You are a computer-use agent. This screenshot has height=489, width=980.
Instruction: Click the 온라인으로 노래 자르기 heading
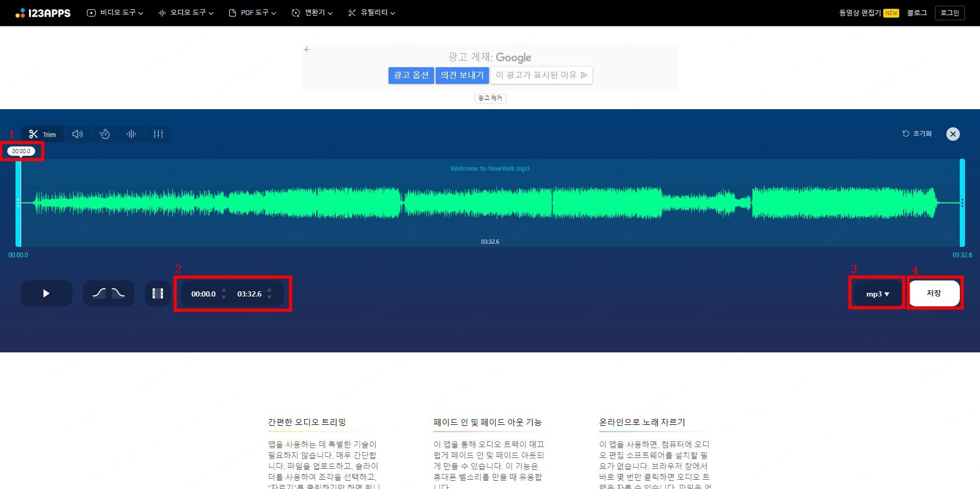point(642,422)
